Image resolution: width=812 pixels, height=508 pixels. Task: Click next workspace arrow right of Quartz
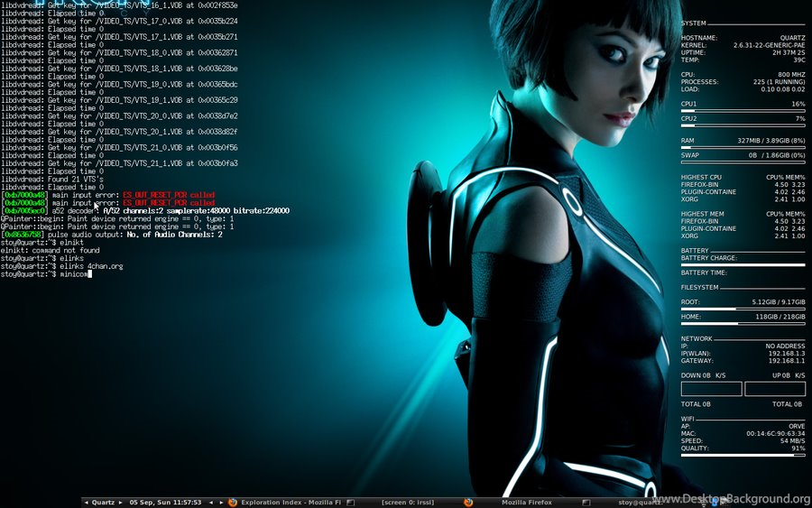pos(121,503)
